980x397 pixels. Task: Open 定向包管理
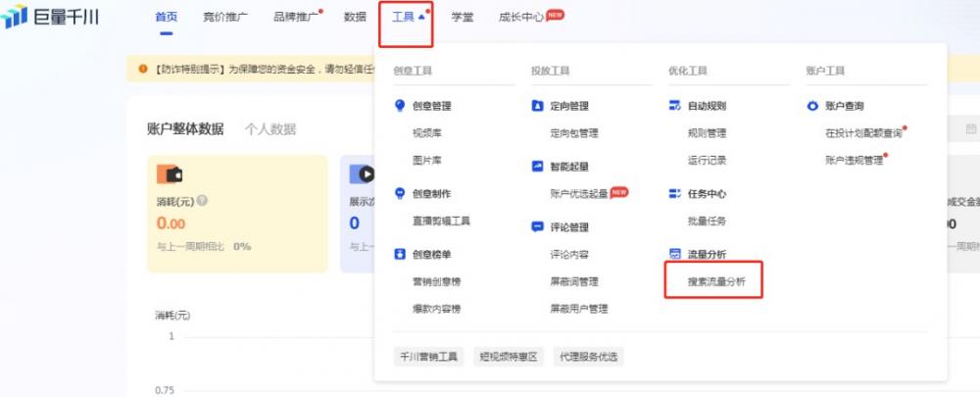coord(573,133)
